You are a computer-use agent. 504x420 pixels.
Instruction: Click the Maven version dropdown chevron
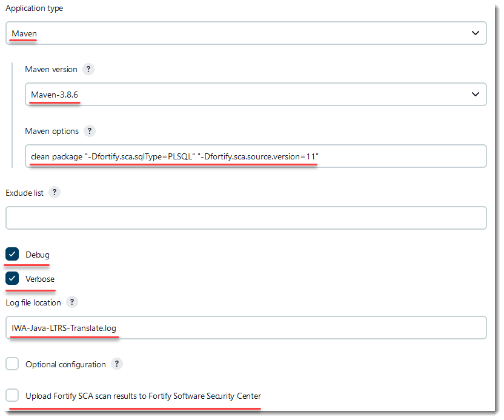click(x=476, y=94)
